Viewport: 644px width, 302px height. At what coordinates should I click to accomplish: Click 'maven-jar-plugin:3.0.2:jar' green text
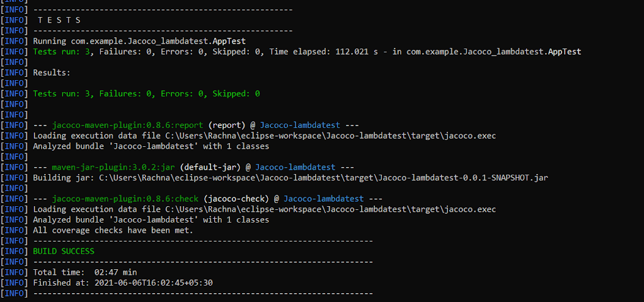coord(113,167)
